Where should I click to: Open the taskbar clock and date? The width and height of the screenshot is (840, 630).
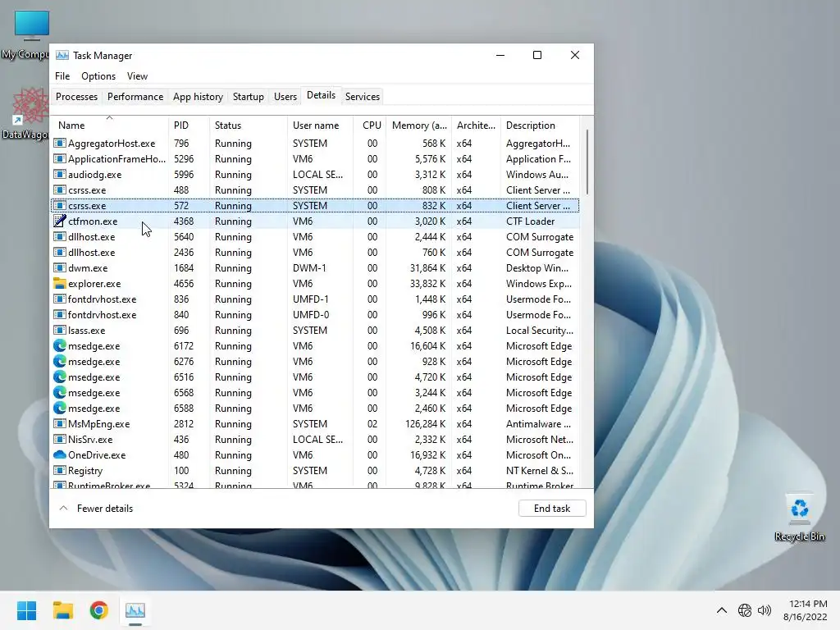coord(805,610)
